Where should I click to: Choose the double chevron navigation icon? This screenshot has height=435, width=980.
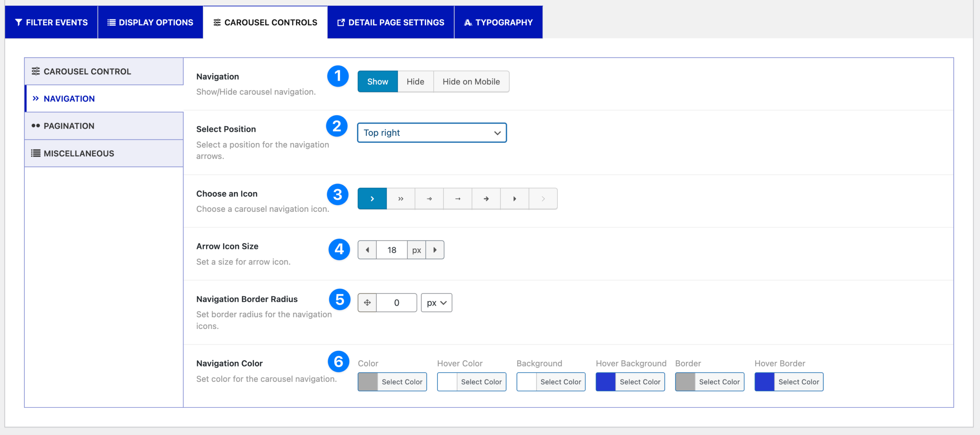point(401,199)
